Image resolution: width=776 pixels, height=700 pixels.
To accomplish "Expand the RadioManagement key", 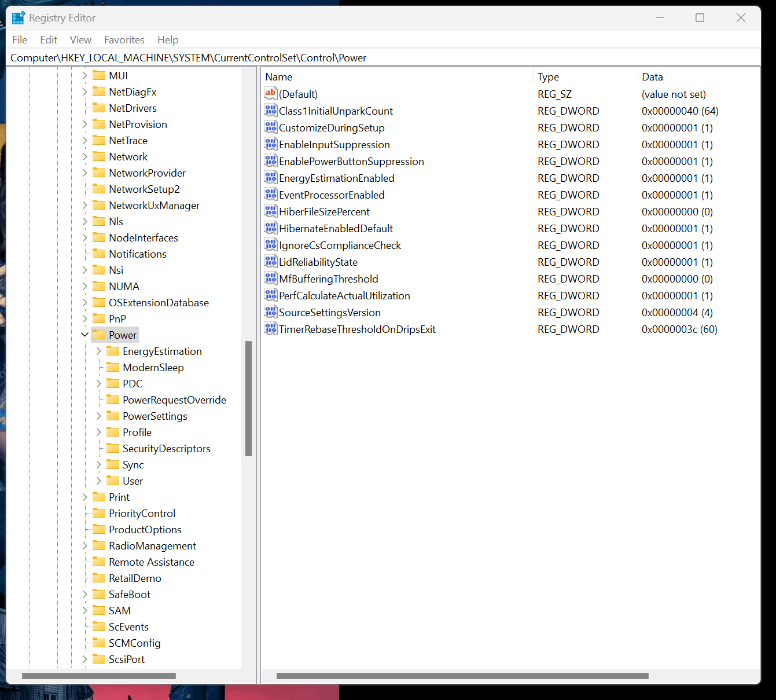I will (85, 545).
